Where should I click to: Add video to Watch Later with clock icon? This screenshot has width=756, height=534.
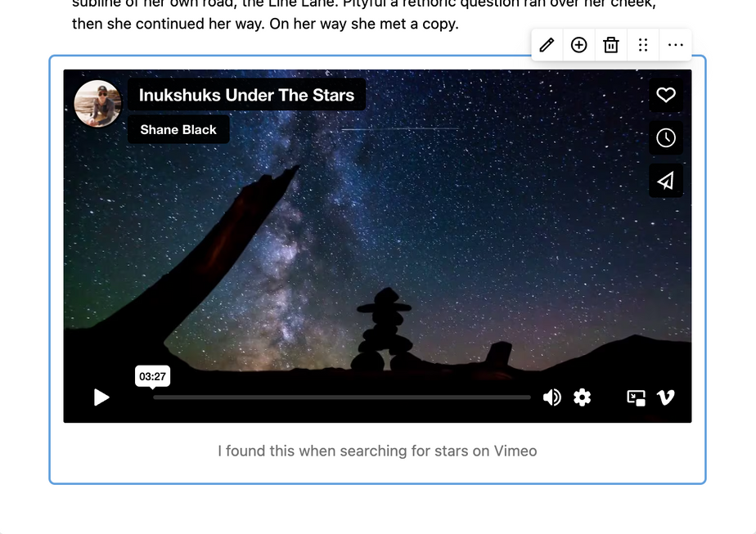coord(666,137)
